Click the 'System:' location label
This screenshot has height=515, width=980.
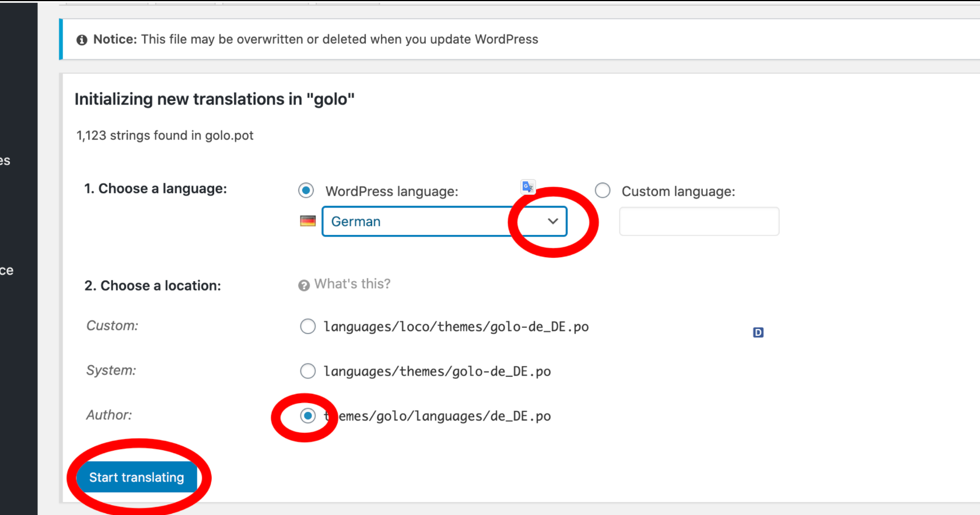(111, 370)
